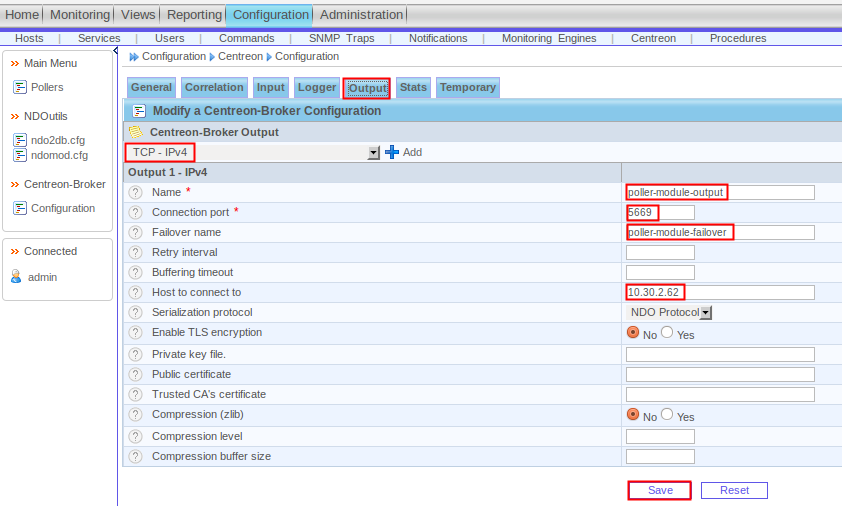Click the Compression level input field
This screenshot has width=842, height=506.
pos(660,436)
